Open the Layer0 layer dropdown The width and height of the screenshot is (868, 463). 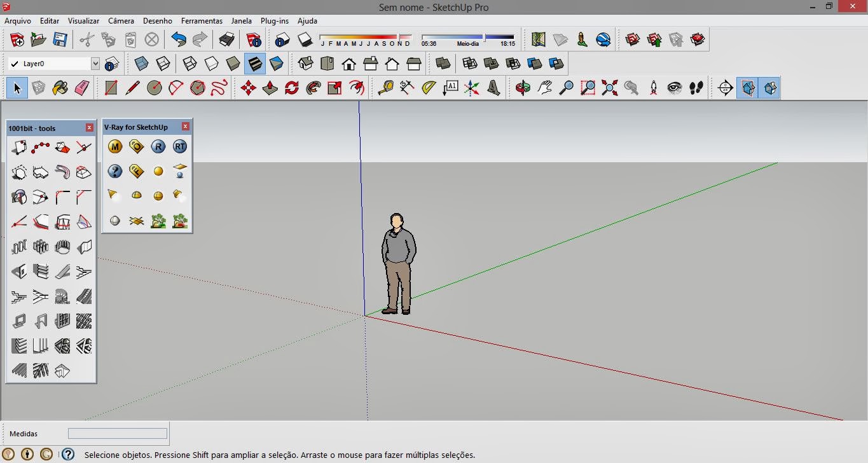pos(95,64)
